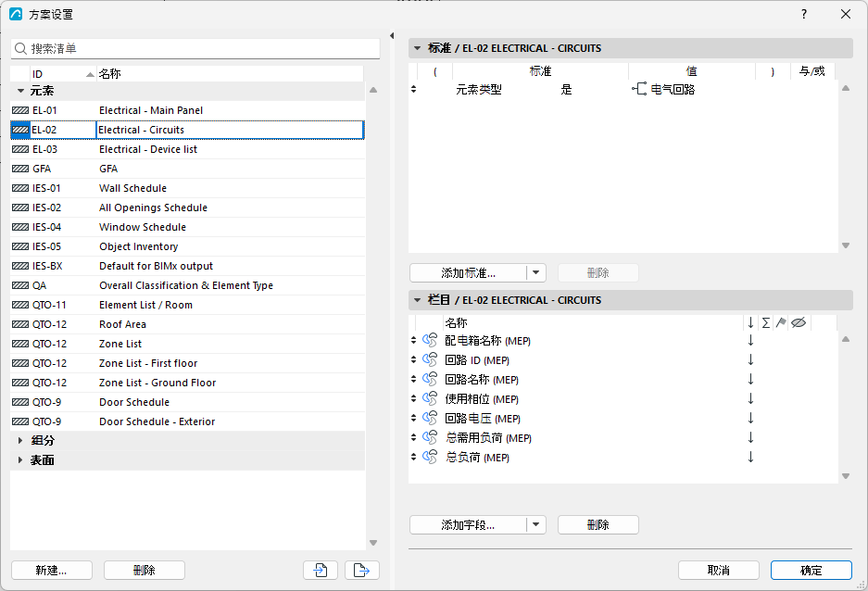Click the scheme icon beside QA
This screenshot has width=868, height=591.
coord(20,285)
